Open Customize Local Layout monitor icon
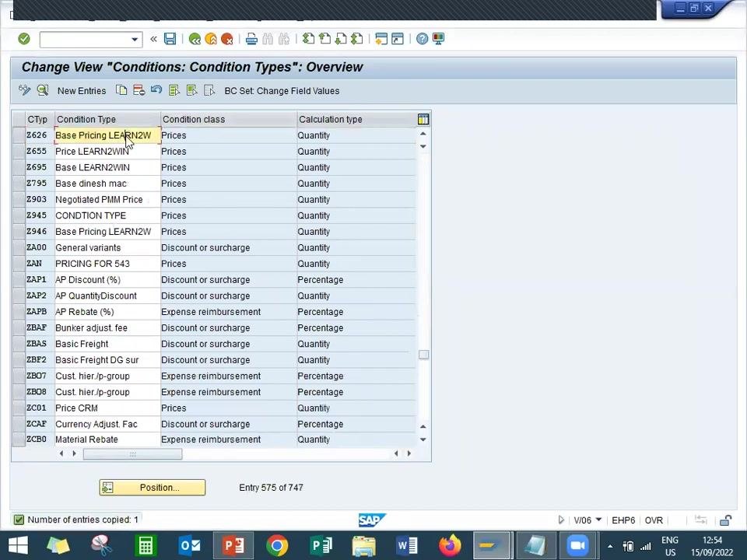 tap(438, 39)
